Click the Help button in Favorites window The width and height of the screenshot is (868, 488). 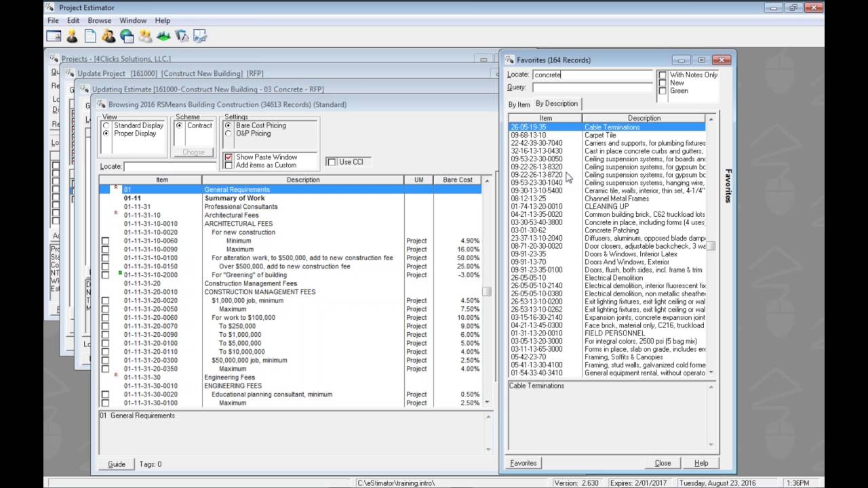[x=701, y=463]
